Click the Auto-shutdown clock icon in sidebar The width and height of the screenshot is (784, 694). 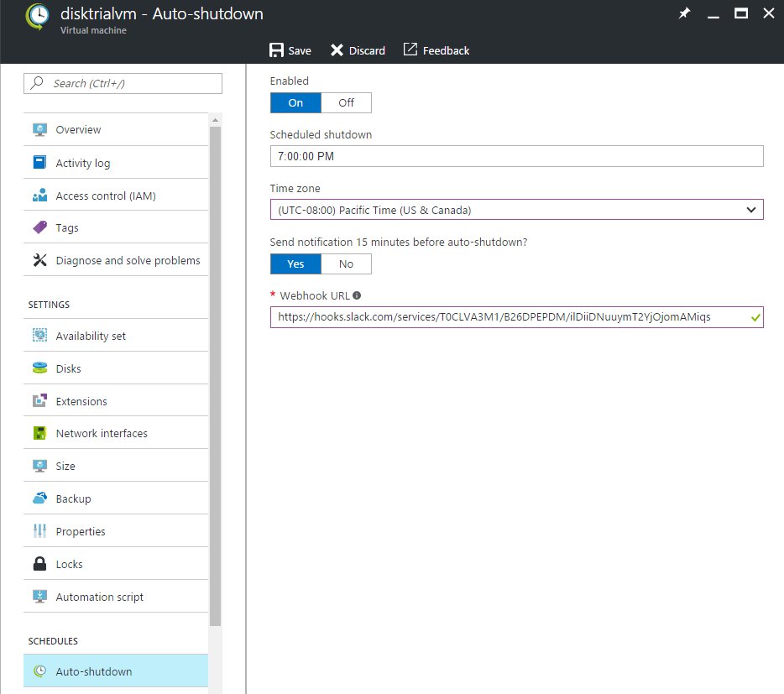pos(39,671)
